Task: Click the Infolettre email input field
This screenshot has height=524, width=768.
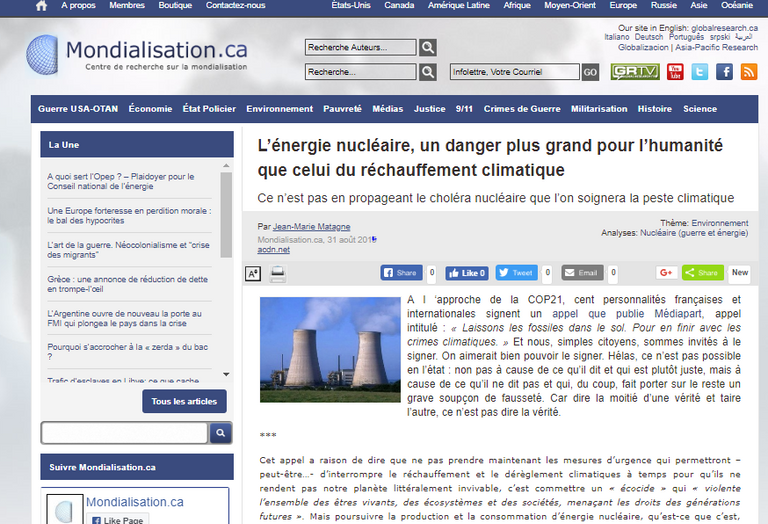Action: (514, 72)
